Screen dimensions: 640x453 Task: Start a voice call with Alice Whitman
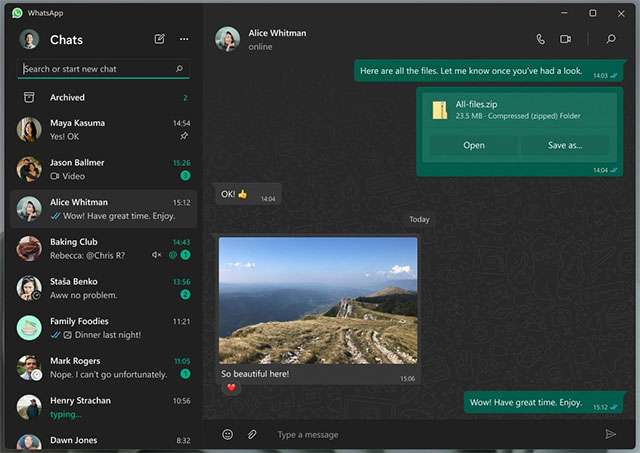click(x=541, y=39)
